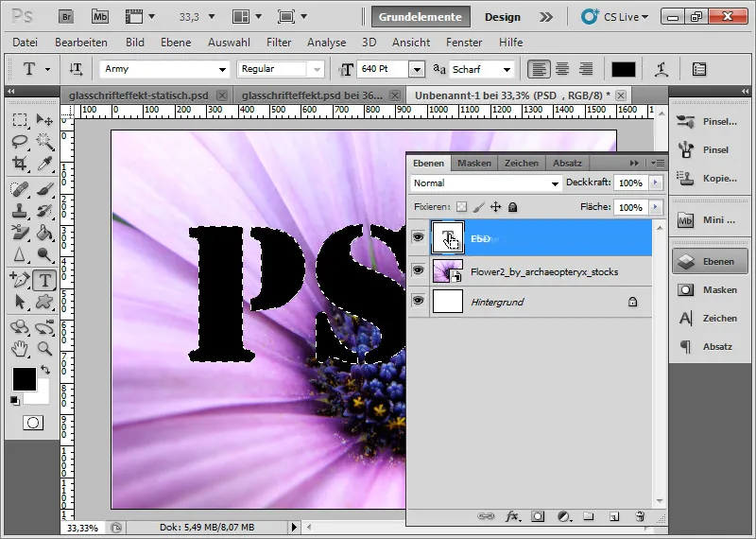Select the Zoom tool
This screenshot has height=539, width=756.
(44, 349)
